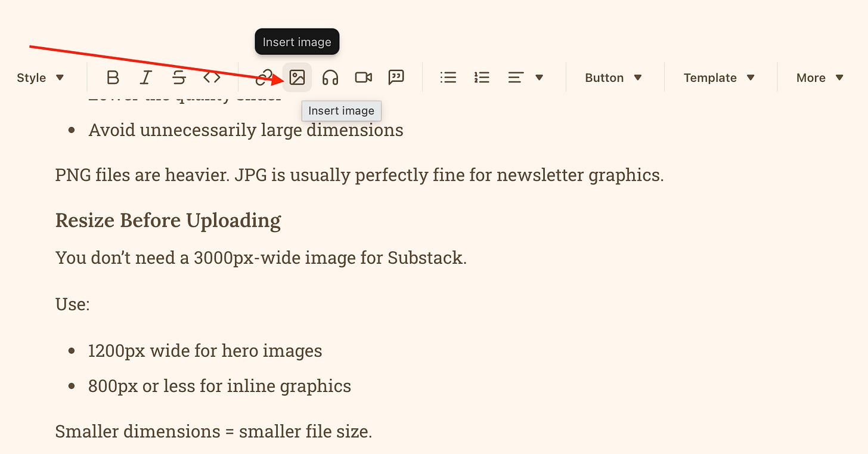
Task: Create a numbered list
Action: click(x=482, y=78)
